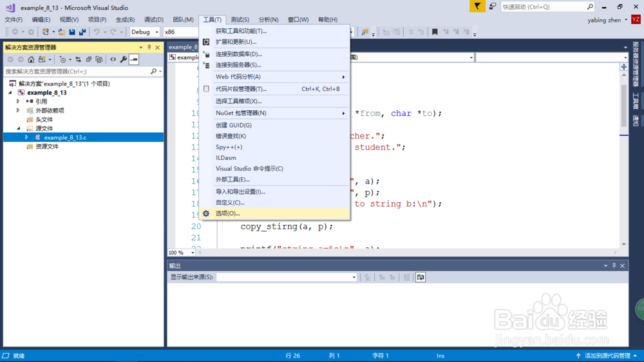Click Find in Files toolbar icon

pos(365,32)
